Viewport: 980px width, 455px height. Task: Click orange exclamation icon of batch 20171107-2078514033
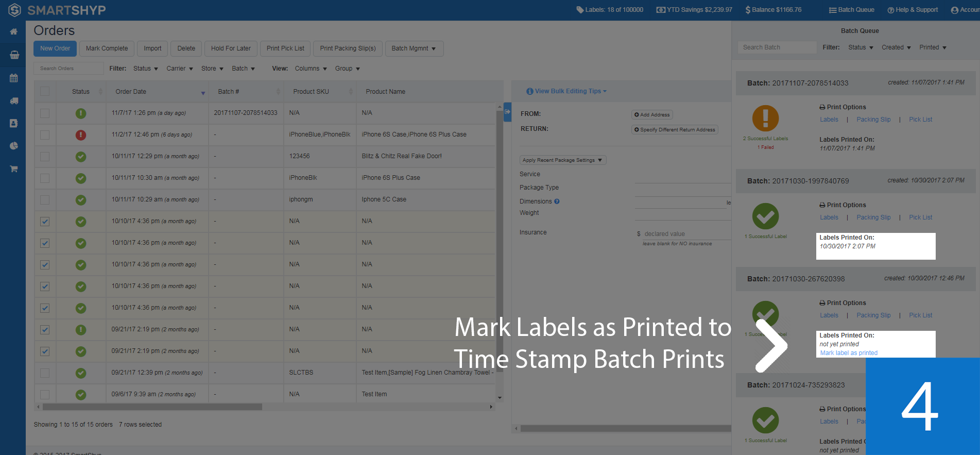point(765,118)
